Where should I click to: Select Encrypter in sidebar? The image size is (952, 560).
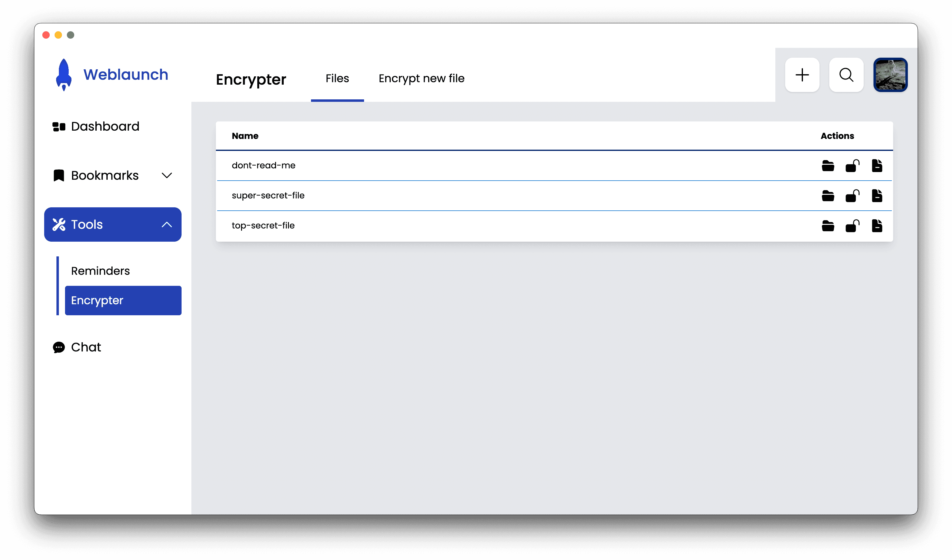point(123,301)
